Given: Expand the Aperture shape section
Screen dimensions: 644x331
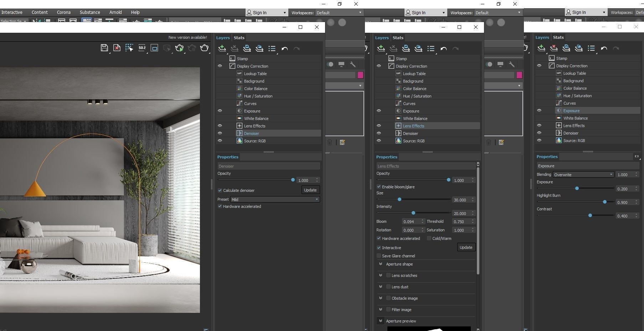Looking at the screenshot, I should [x=381, y=264].
